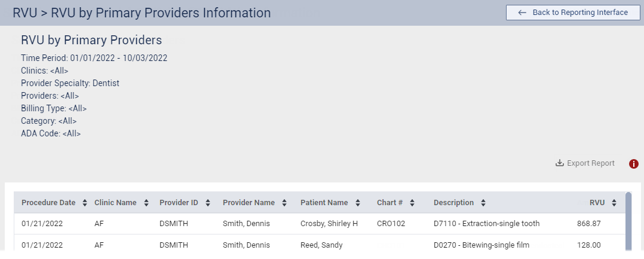Click the red information icon

634,164
